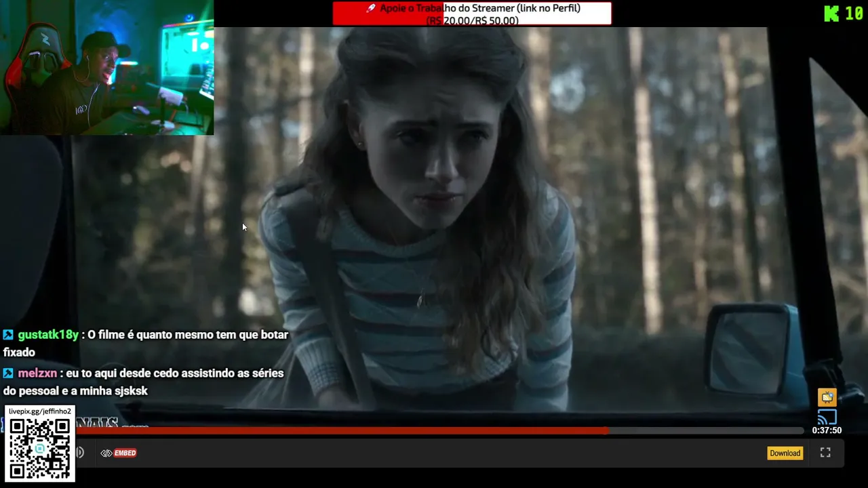
Task: Click the Download button in the player
Action: pyautogui.click(x=785, y=453)
